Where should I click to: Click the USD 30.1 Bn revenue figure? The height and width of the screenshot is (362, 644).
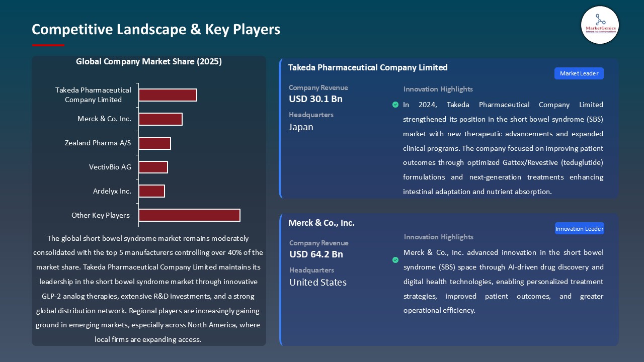[x=315, y=99]
